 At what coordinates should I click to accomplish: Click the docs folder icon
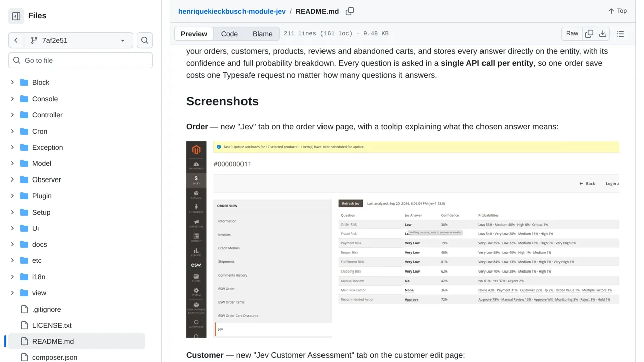24,244
